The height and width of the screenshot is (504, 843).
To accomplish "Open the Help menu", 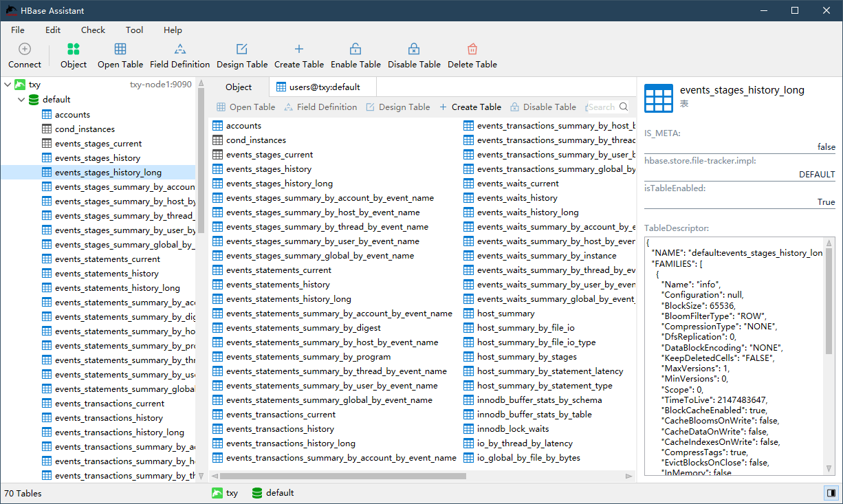I will coord(173,30).
